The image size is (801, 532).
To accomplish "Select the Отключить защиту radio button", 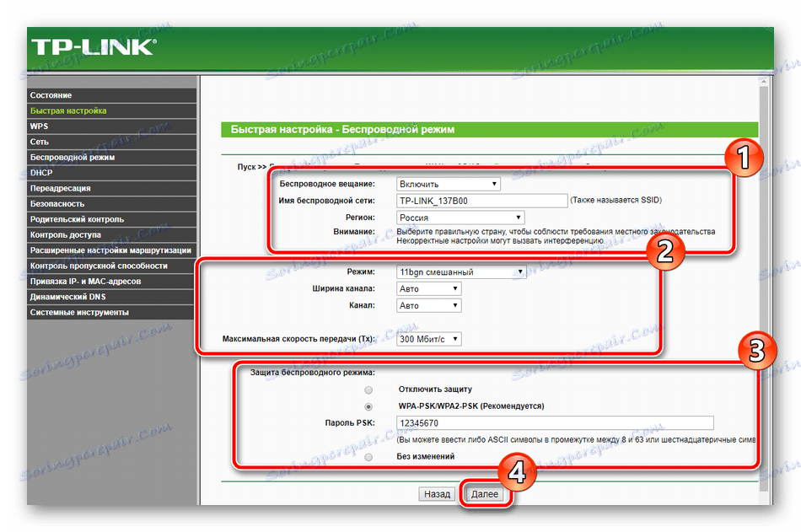I will click(368, 390).
